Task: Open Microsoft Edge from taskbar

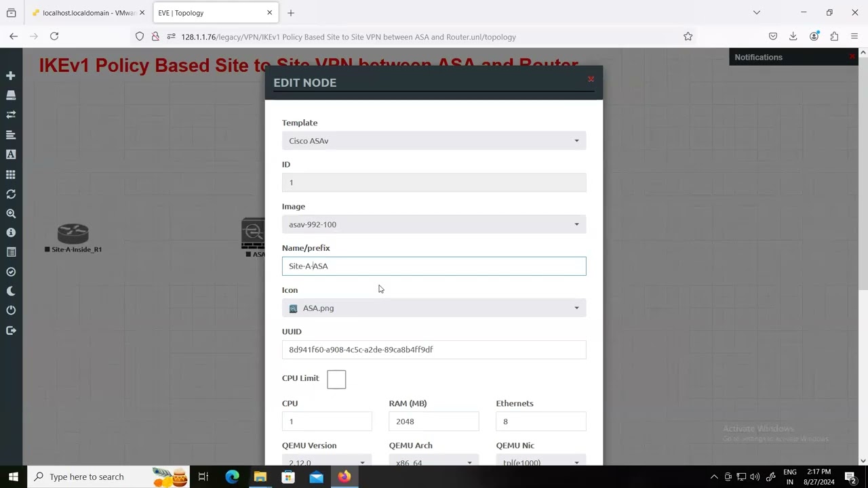Action: coord(232,477)
